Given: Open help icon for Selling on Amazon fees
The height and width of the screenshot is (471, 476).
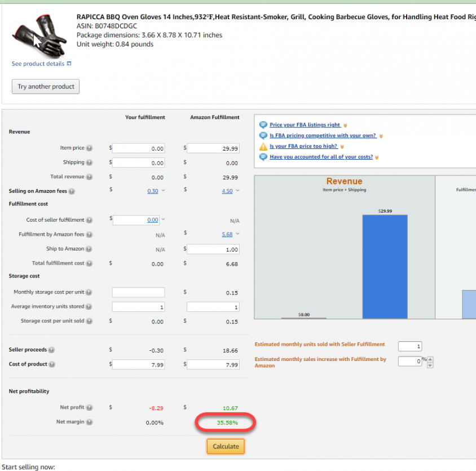Looking at the screenshot, I should click(x=72, y=191).
